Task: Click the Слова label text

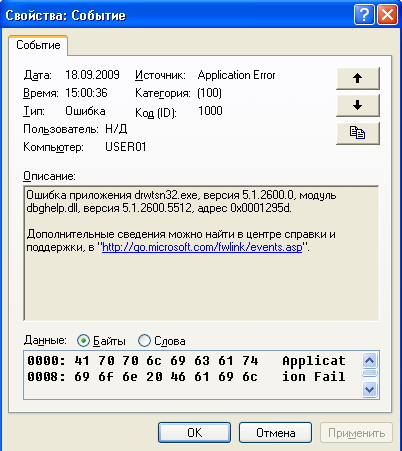Action: click(x=170, y=341)
